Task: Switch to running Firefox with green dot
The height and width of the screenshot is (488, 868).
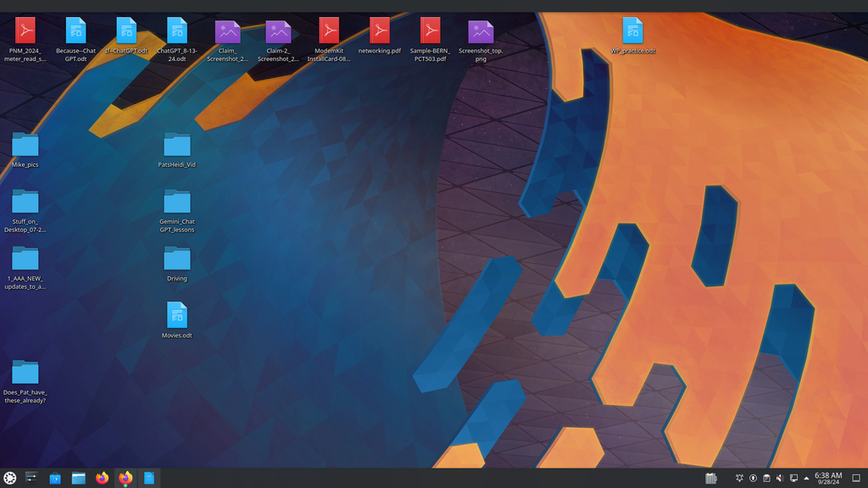Action: point(125,478)
